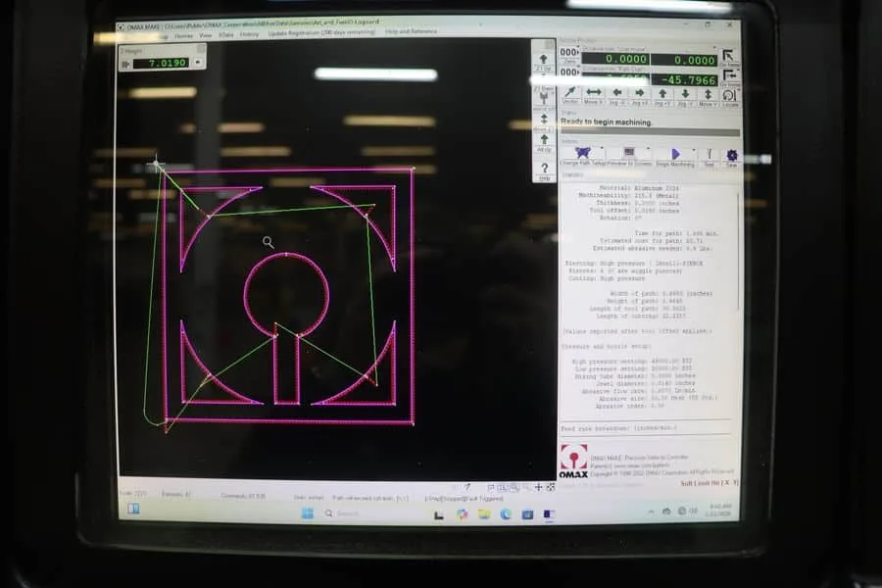
Task: Click the Z Height value field
Action: click(x=161, y=63)
